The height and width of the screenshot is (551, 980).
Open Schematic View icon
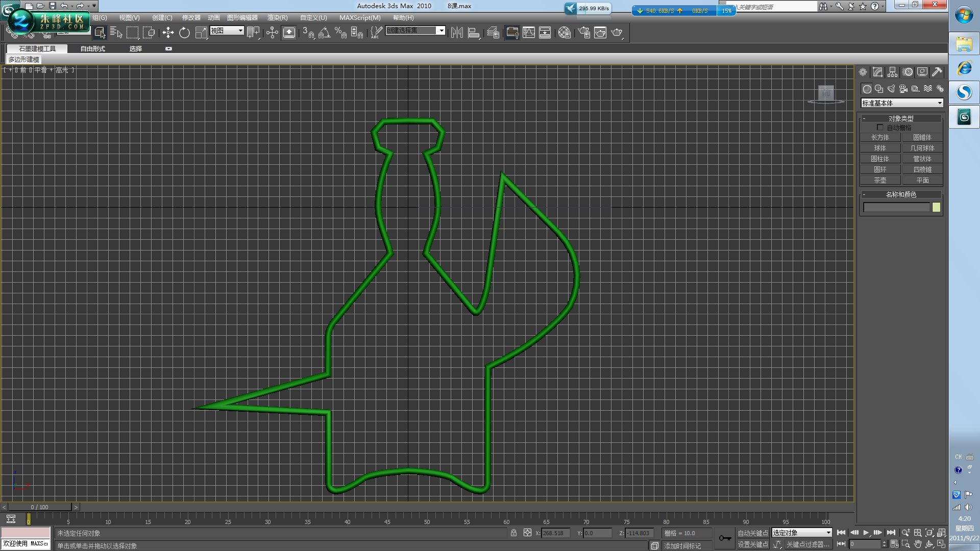545,33
